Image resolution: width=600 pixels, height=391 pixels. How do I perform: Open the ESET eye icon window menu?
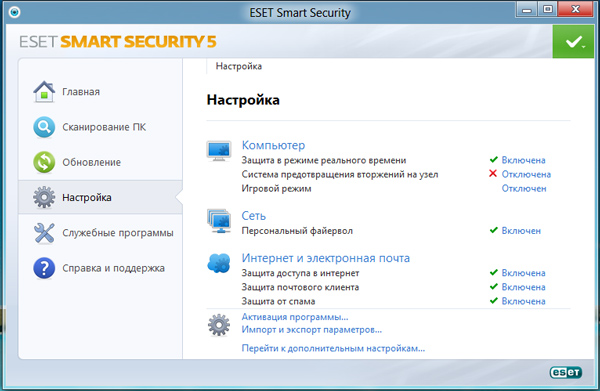tap(15, 12)
